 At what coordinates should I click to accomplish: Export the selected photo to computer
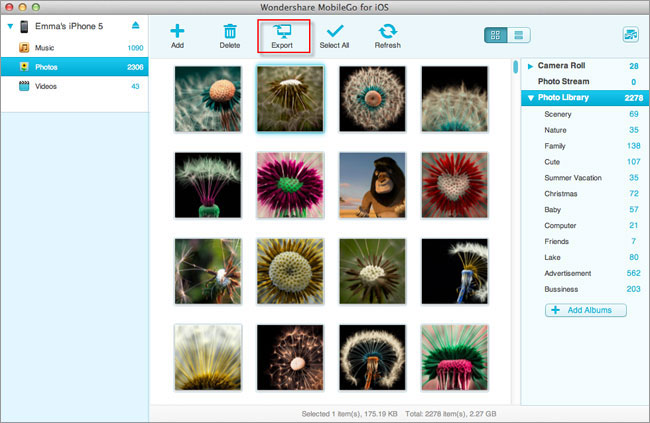click(x=282, y=36)
